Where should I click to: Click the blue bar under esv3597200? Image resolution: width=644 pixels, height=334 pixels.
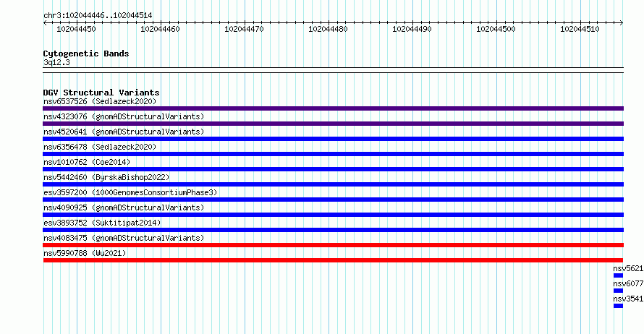coord(333,200)
